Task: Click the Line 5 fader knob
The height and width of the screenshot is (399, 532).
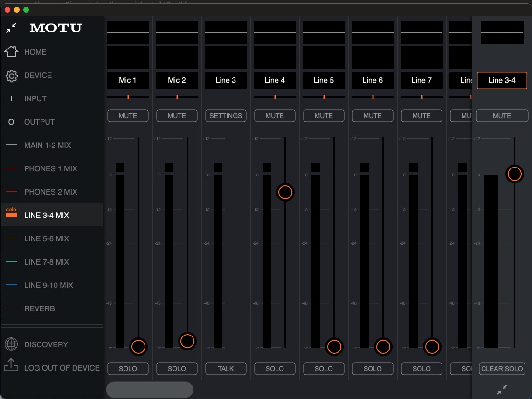Action: (334, 347)
